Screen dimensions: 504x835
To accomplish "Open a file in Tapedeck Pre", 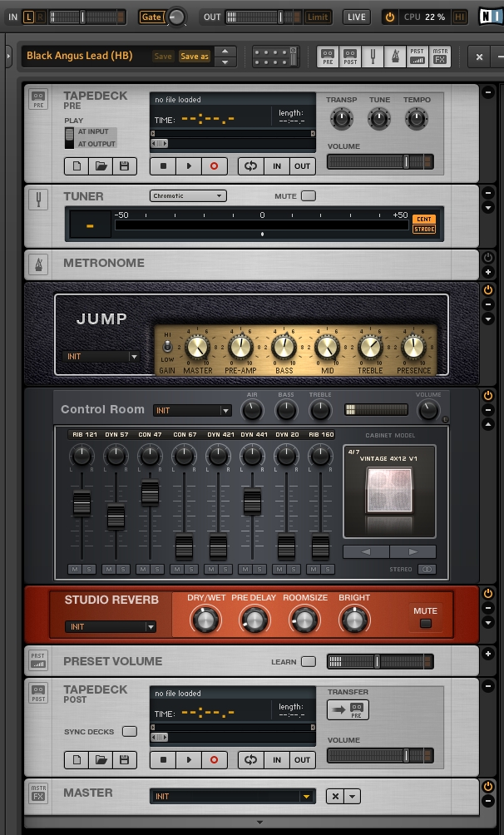I will click(x=101, y=166).
